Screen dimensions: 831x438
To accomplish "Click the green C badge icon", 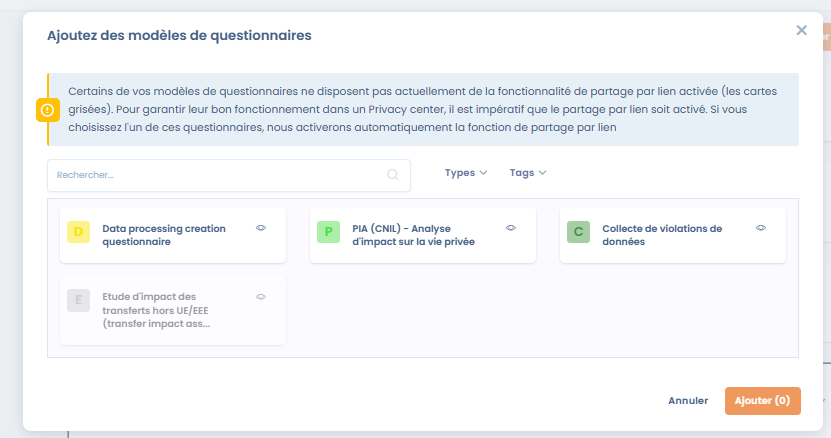I will tap(578, 232).
